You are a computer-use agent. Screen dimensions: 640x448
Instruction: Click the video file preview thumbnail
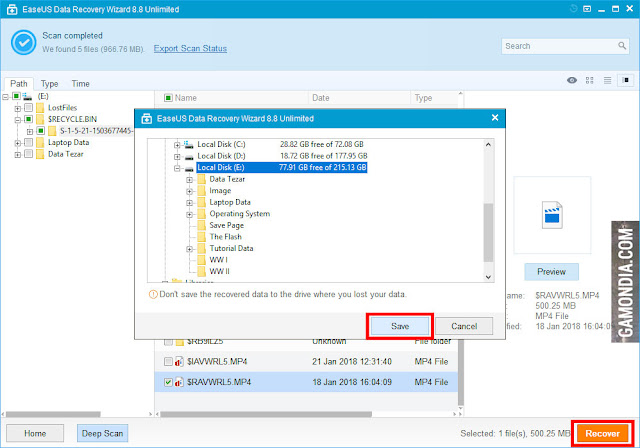pos(552,215)
